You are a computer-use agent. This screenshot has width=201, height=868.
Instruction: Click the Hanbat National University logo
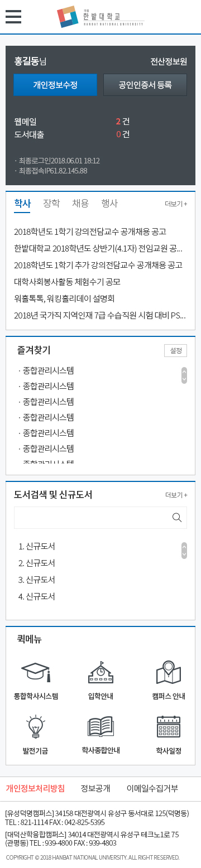(x=100, y=17)
